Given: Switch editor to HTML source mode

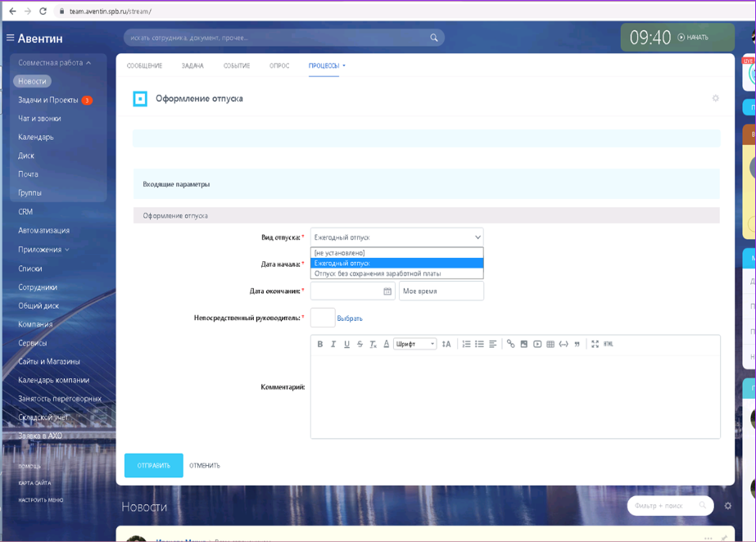Looking at the screenshot, I should (609, 344).
